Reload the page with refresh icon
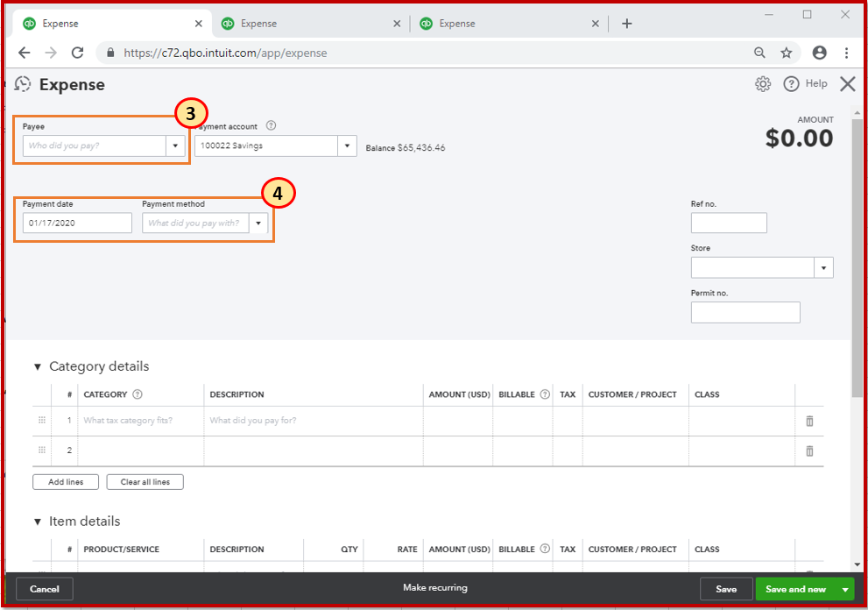 pos(77,53)
